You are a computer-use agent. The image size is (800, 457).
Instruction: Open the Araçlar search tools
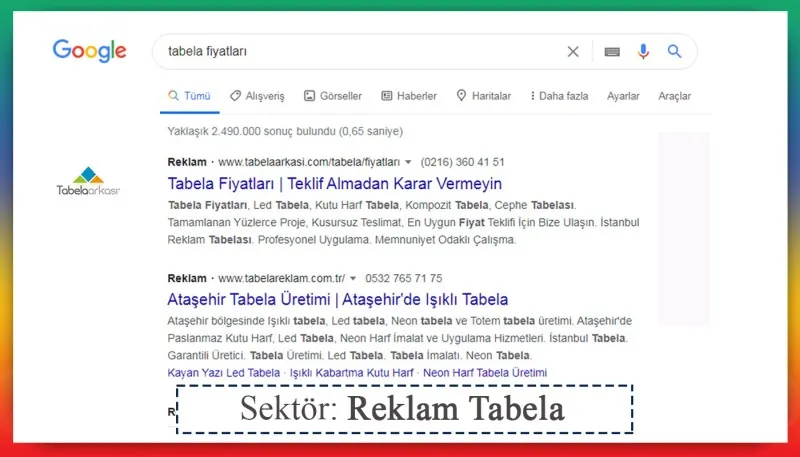(674, 96)
